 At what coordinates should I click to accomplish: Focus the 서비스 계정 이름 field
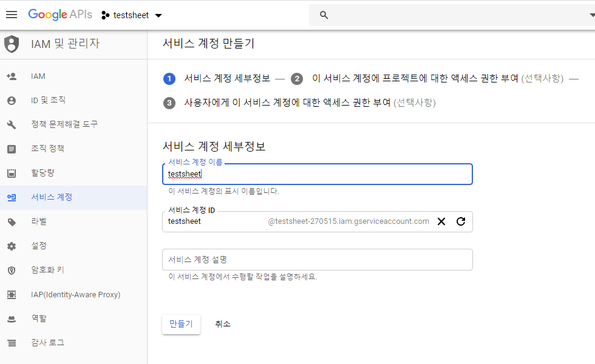tap(317, 174)
